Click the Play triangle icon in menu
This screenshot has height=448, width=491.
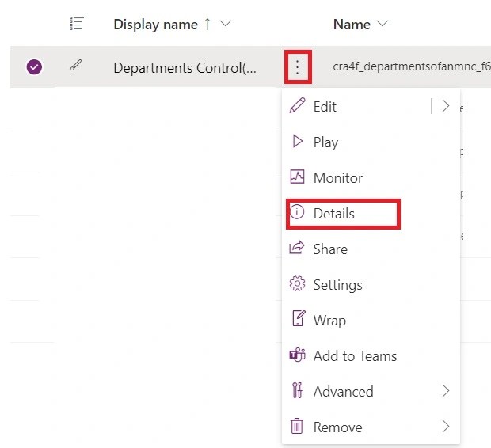pyautogui.click(x=298, y=142)
